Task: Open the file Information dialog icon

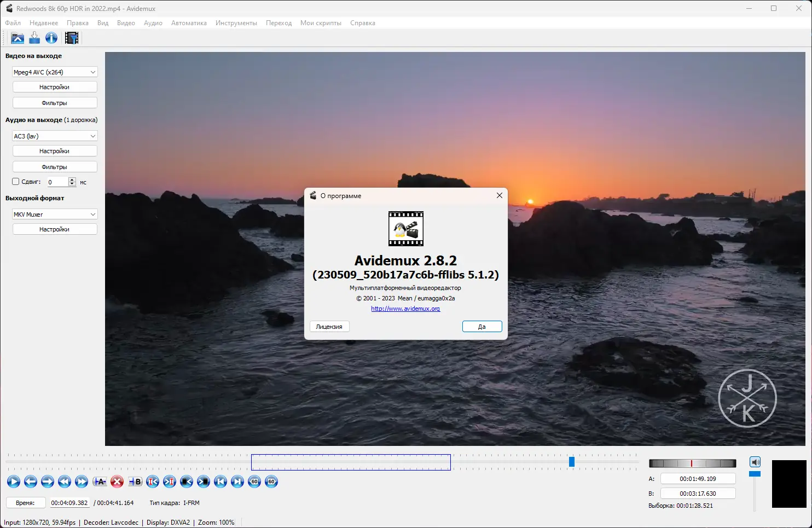Action: 51,38
